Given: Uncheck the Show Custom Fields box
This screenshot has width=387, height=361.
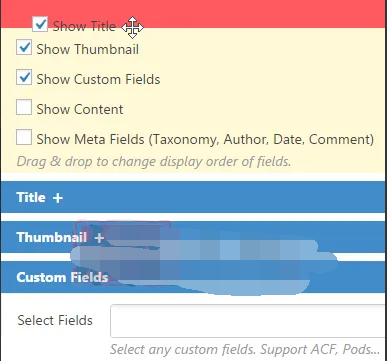Looking at the screenshot, I should coord(24,77).
